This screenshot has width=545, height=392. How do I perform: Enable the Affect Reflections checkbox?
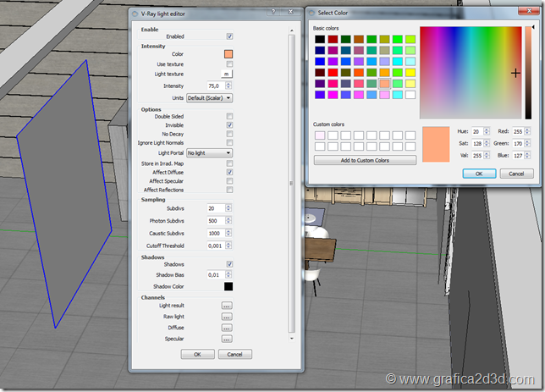(x=229, y=190)
